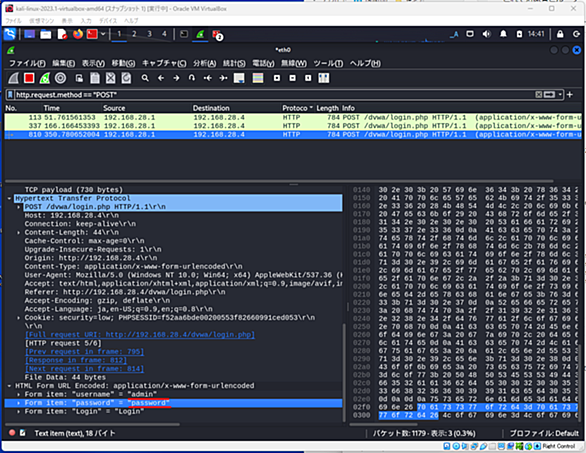Go back to previous packet arrow

pyautogui.click(x=161, y=78)
